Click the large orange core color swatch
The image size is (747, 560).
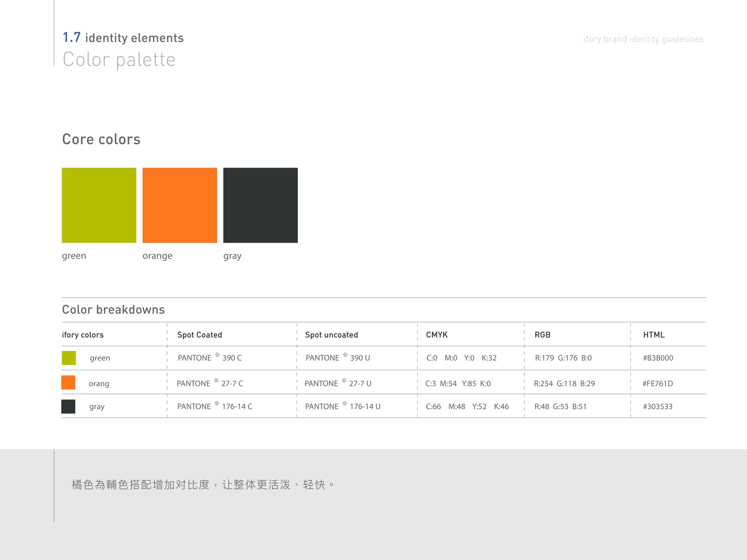(180, 205)
